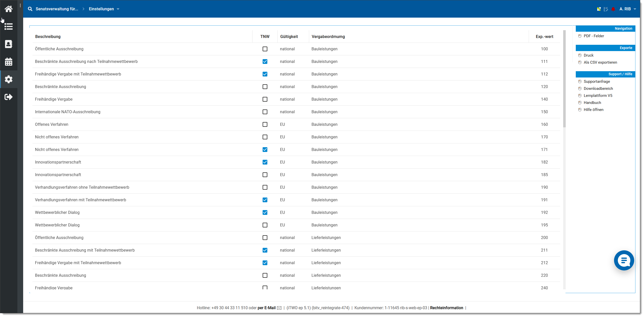Click the Support / Hilfe panel header
The width and height of the screenshot is (644, 317).
(x=605, y=74)
